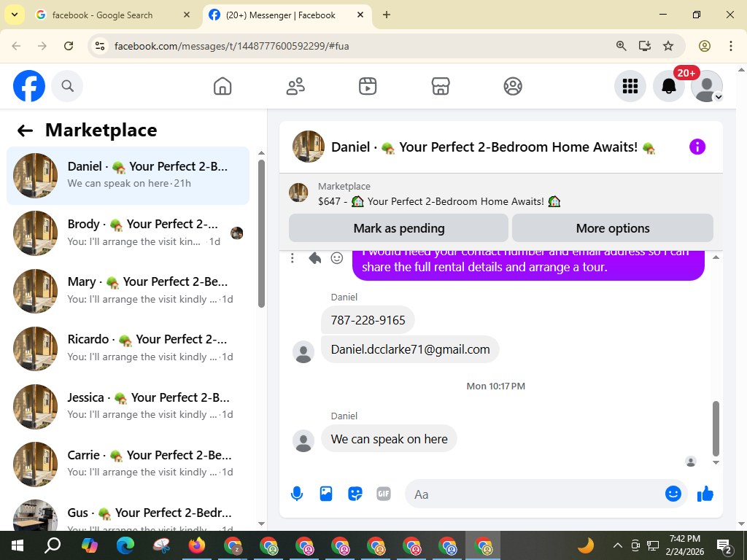The height and width of the screenshot is (560, 747).
Task: Open the conversation with Jessica
Action: (x=128, y=406)
